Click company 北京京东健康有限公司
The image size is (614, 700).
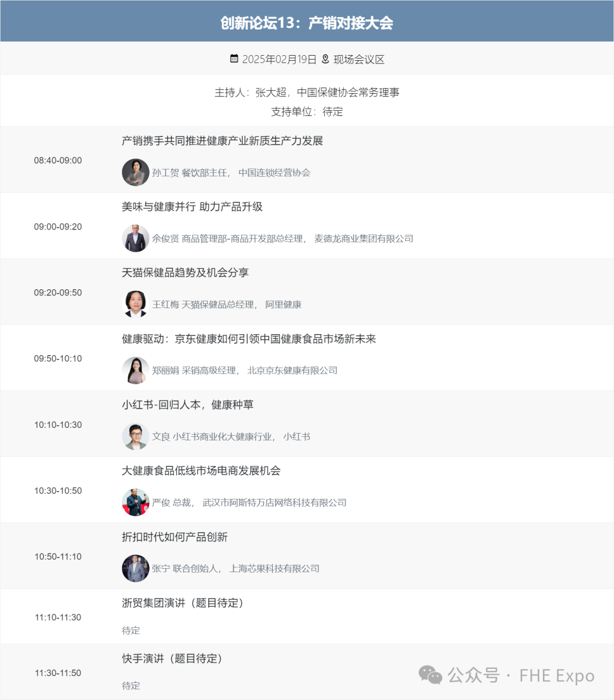[x=293, y=370]
